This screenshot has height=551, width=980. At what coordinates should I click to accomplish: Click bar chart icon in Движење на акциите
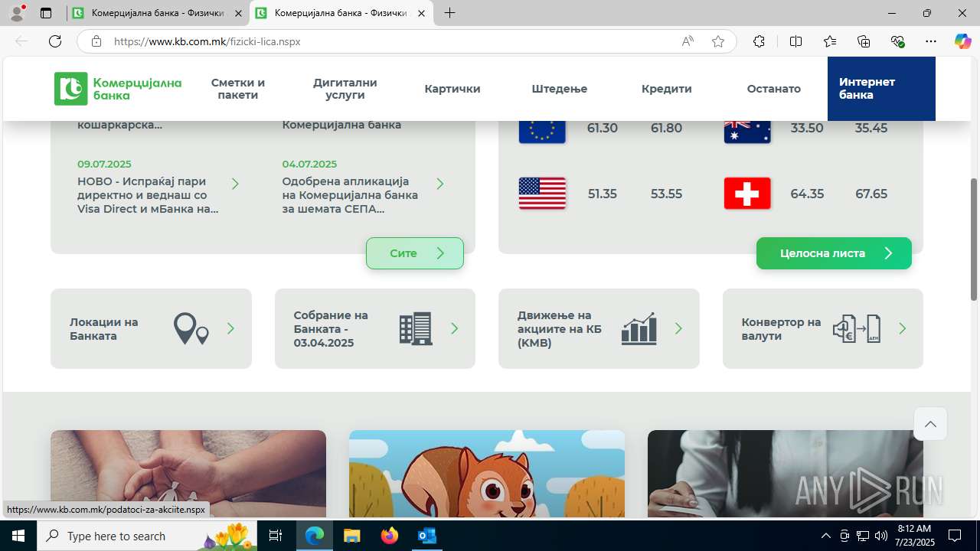click(x=639, y=328)
